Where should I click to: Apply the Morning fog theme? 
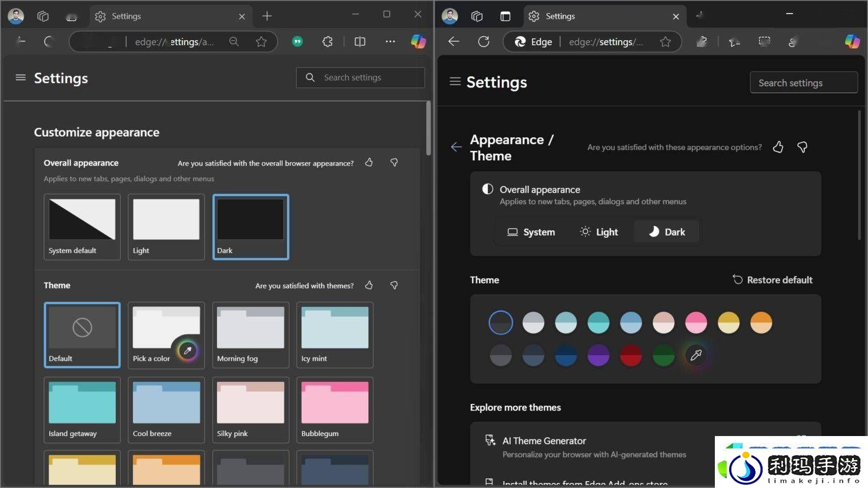click(250, 335)
